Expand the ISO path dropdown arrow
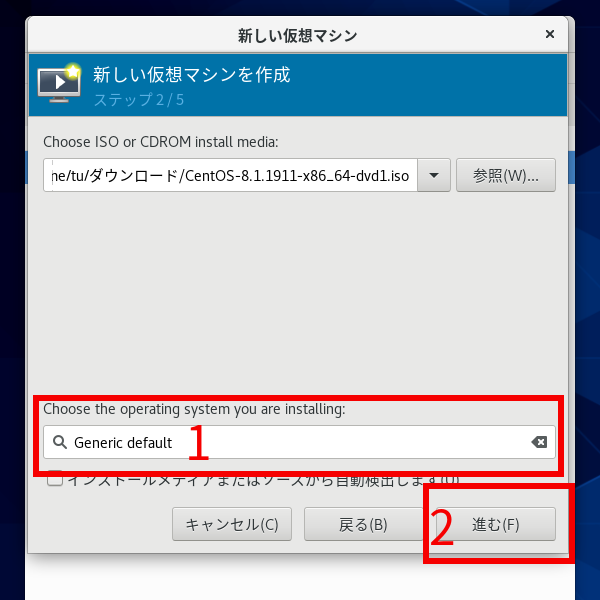600x600 pixels. pos(434,175)
